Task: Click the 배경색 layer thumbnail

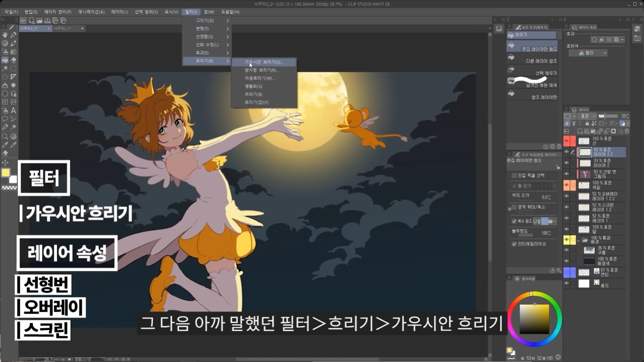Action: coord(589,261)
